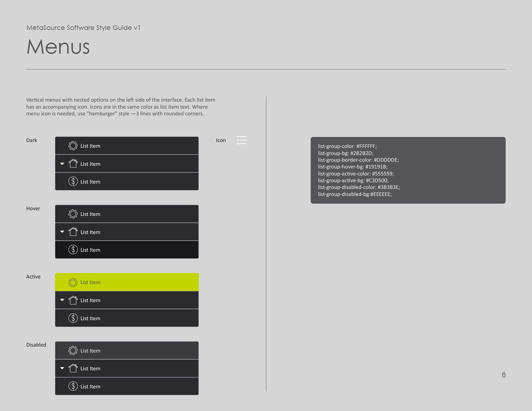Click the gear icon in the Hover menu
The width and height of the screenshot is (532, 411).
coord(73,214)
